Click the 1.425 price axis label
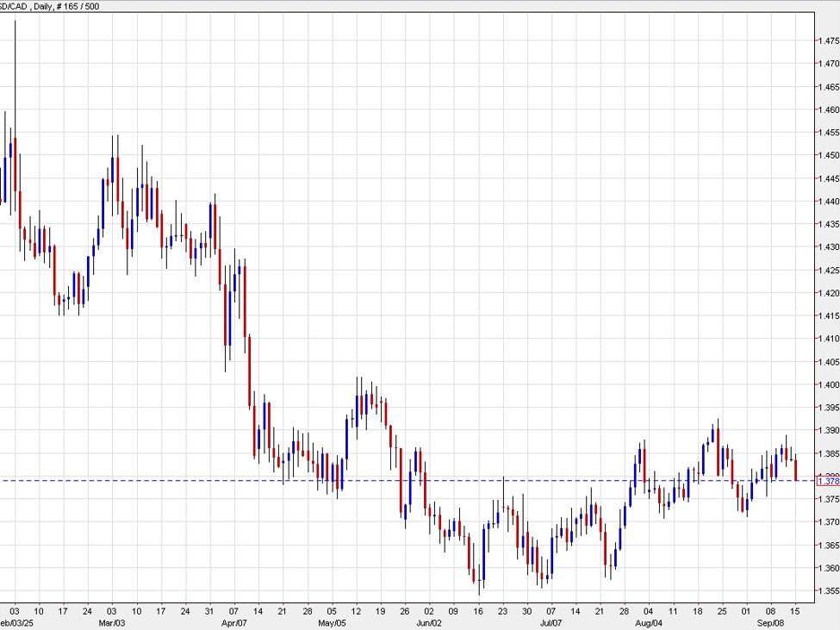The width and height of the screenshot is (840, 630). pos(826,270)
